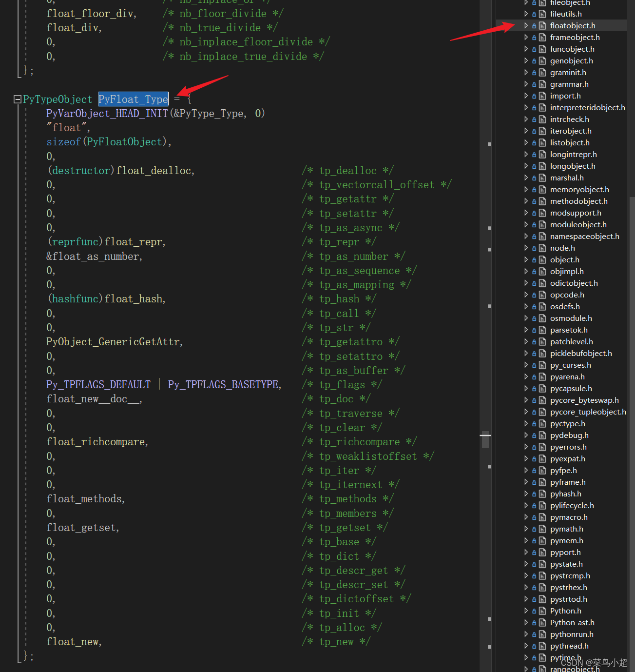The image size is (635, 672).
Task: Select odictobject.h in the file tree
Action: 574,283
